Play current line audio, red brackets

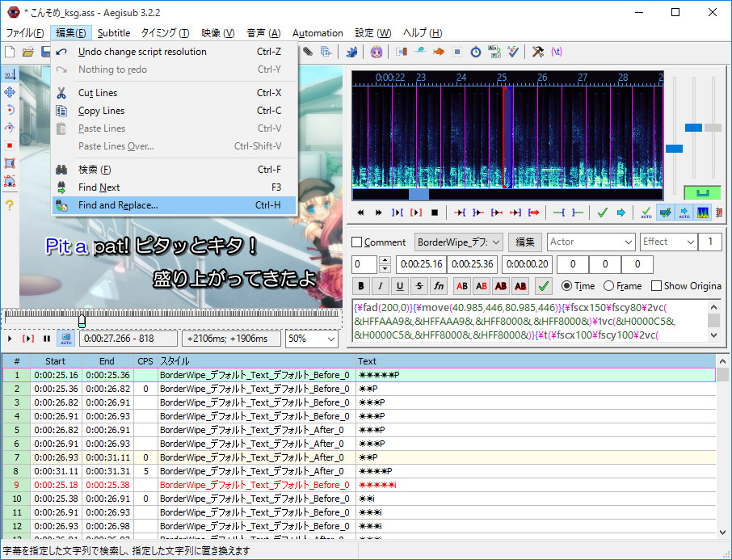pyautogui.click(x=416, y=213)
